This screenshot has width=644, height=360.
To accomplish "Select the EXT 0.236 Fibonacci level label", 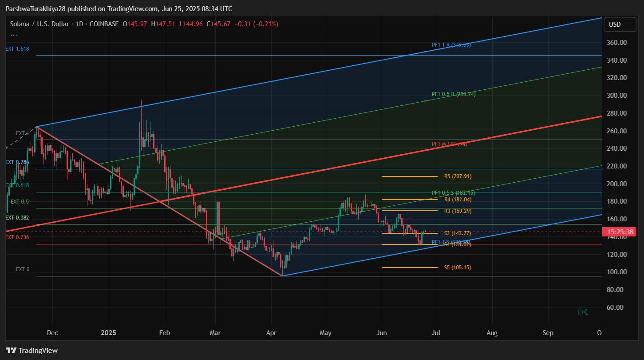I will [17, 237].
